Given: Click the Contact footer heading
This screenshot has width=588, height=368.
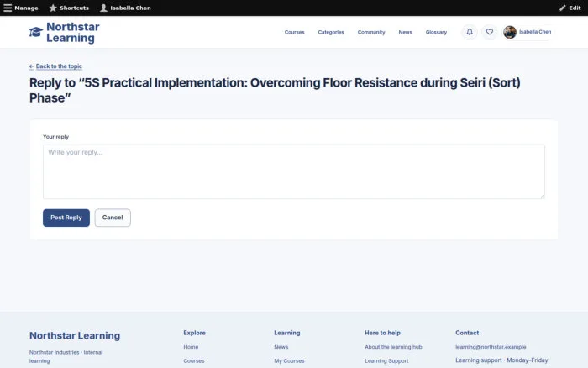Looking at the screenshot, I should (x=467, y=333).
